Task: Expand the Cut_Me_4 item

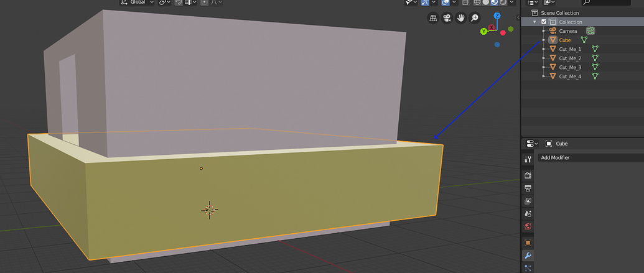Action: click(544, 76)
